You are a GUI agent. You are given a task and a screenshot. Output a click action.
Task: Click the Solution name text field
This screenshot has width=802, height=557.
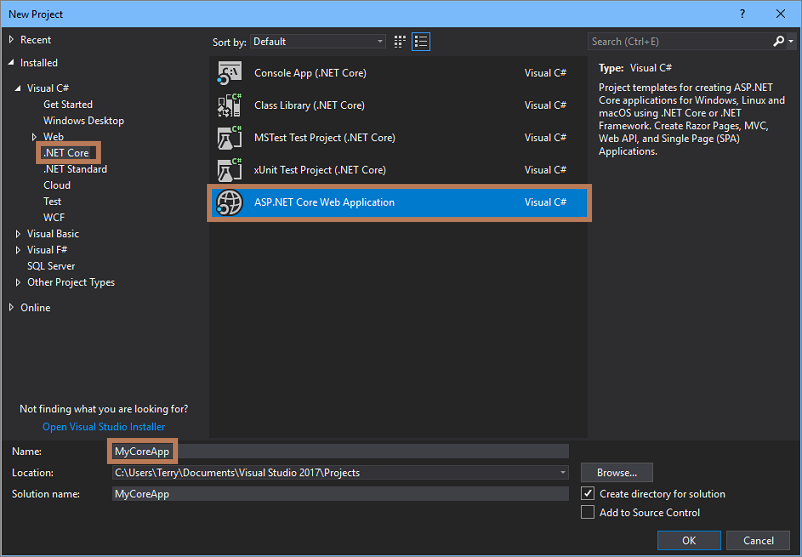pos(340,494)
